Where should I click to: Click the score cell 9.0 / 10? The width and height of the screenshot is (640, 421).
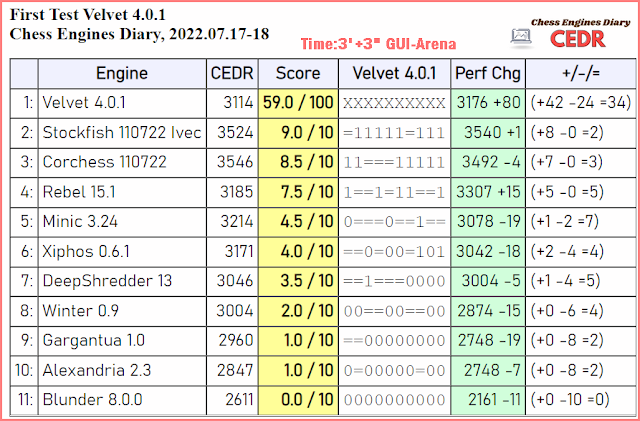(x=298, y=133)
